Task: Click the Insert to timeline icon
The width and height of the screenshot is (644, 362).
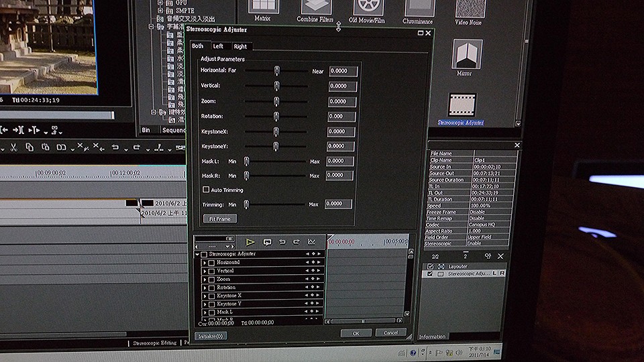Action: (34, 131)
